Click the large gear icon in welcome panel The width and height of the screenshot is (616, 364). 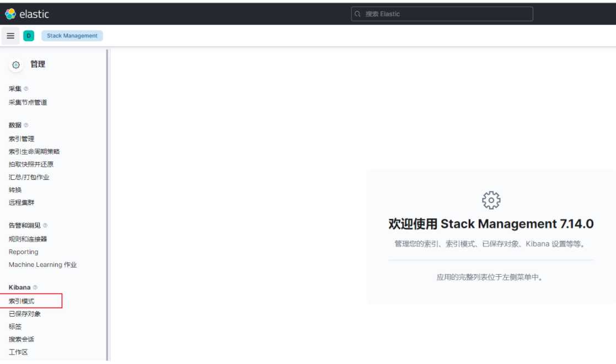point(491,200)
